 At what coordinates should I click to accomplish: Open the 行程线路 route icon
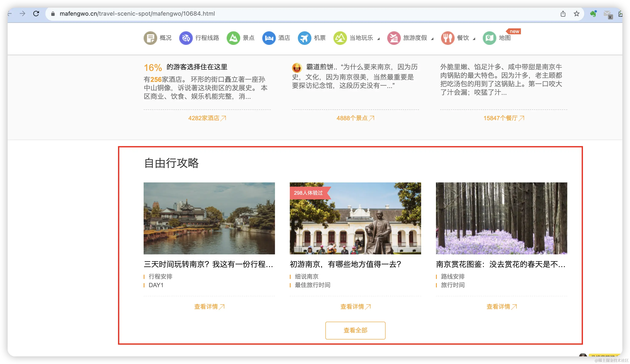click(x=186, y=38)
